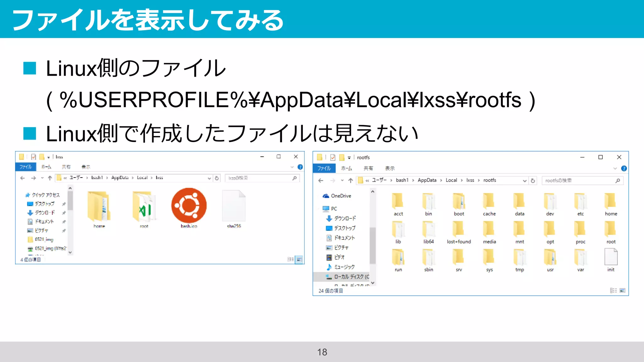This screenshot has height=362, width=644.
Task: Select the media folder
Action: pyautogui.click(x=489, y=232)
